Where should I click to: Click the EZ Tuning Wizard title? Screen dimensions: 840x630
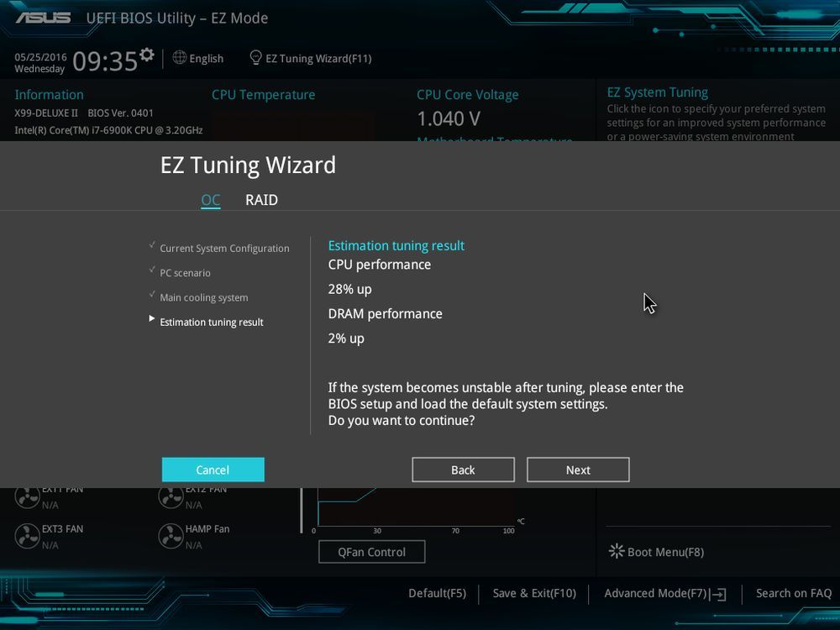248,165
